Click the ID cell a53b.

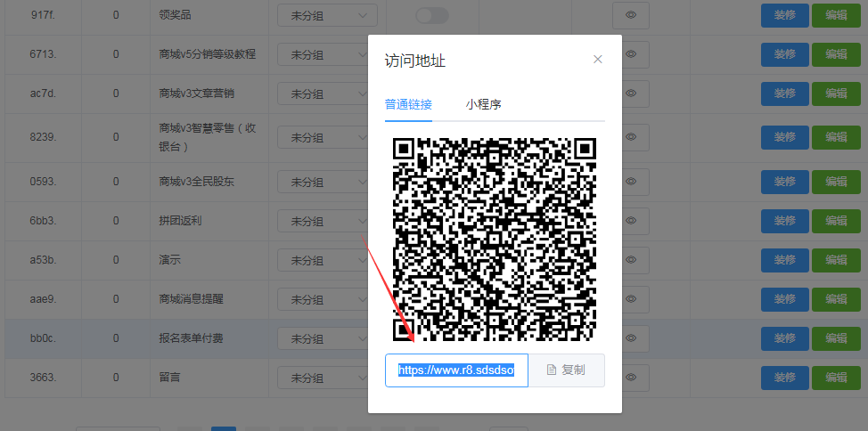click(43, 260)
